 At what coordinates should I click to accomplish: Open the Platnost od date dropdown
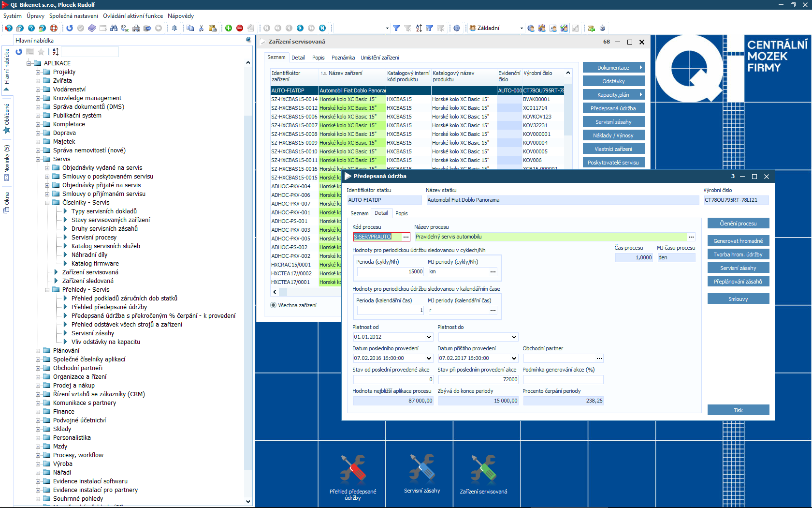click(x=429, y=337)
